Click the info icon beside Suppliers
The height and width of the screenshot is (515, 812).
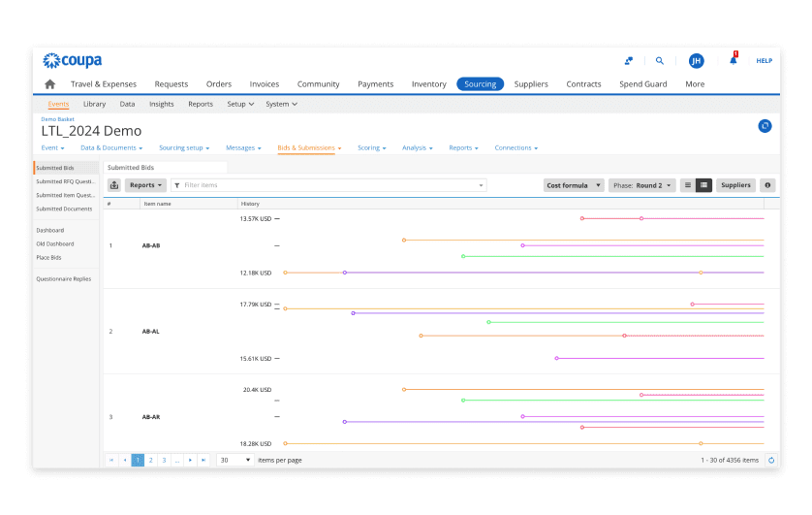click(x=767, y=185)
